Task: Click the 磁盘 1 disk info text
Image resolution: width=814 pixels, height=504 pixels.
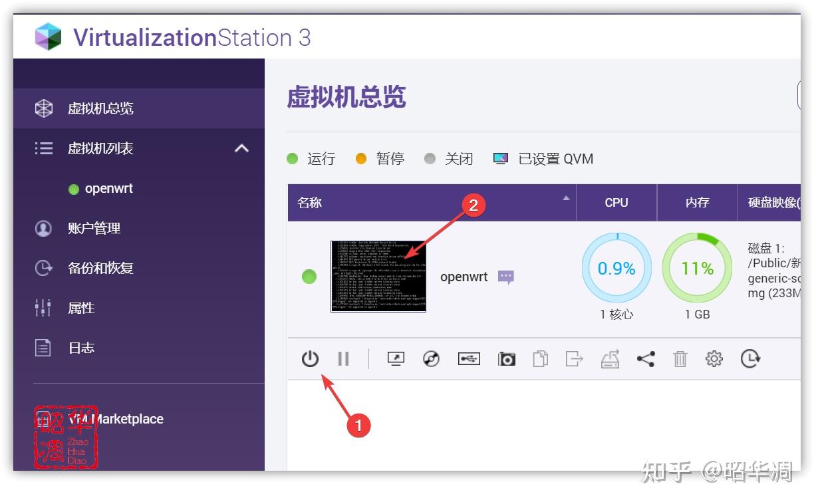Action: pos(774,271)
